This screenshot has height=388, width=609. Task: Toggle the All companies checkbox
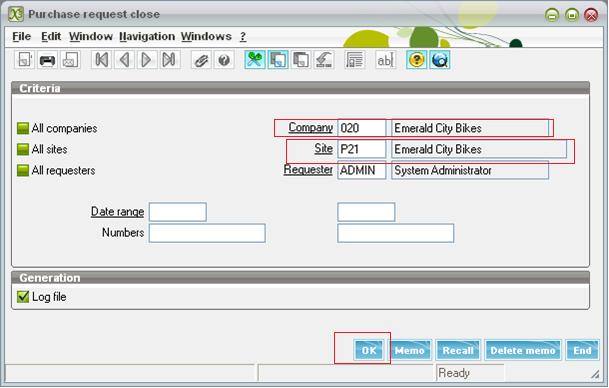tap(23, 128)
